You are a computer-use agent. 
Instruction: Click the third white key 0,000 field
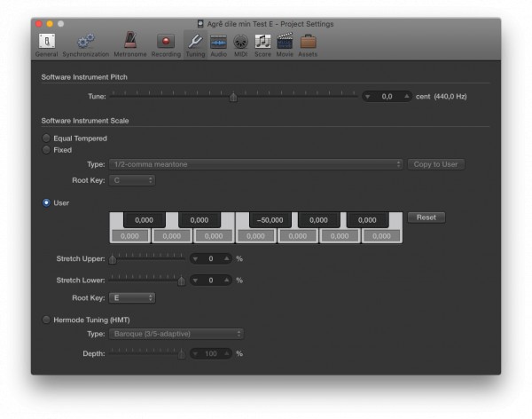[214, 236]
